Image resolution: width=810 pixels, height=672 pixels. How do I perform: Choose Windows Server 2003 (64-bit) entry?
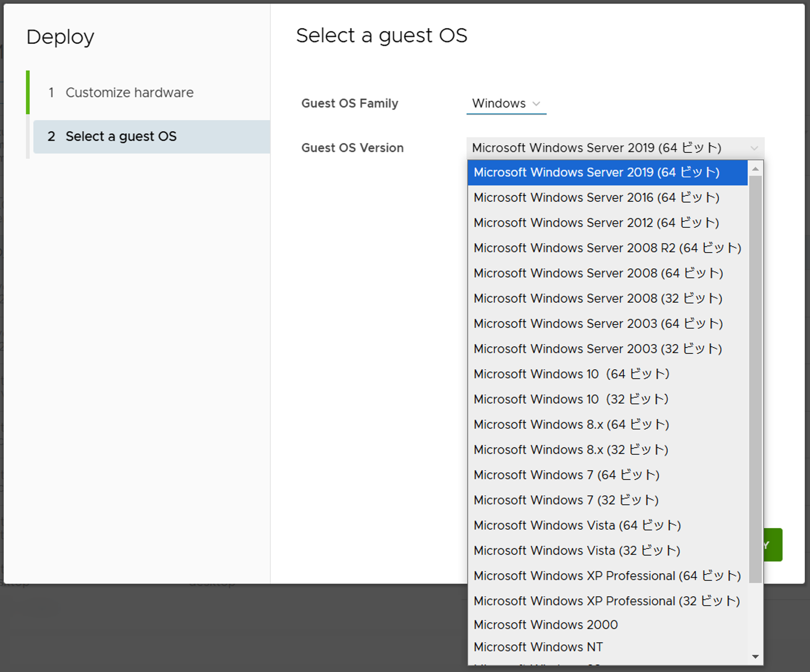597,324
